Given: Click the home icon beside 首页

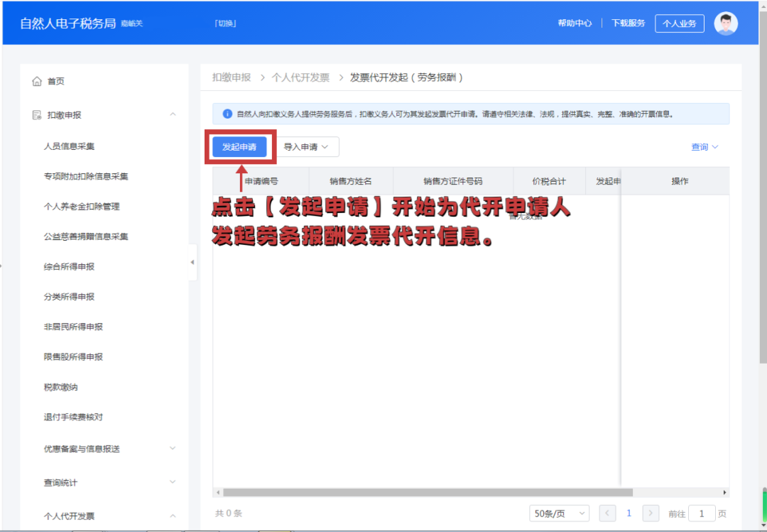Looking at the screenshot, I should pos(38,81).
